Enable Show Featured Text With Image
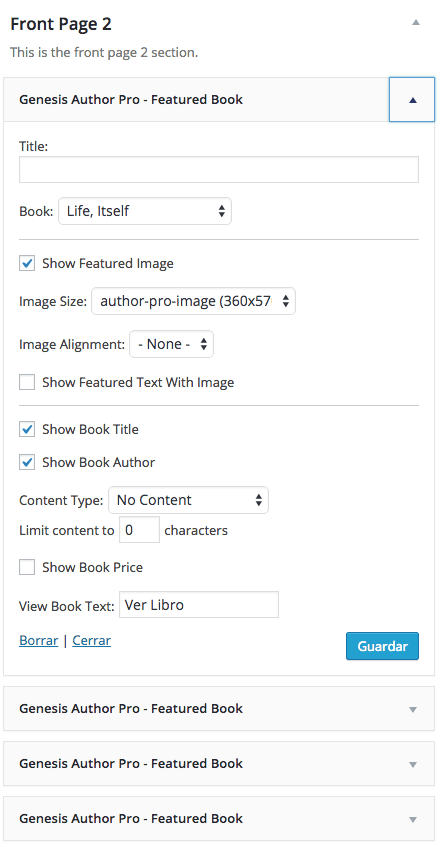441x847 pixels. tap(27, 382)
